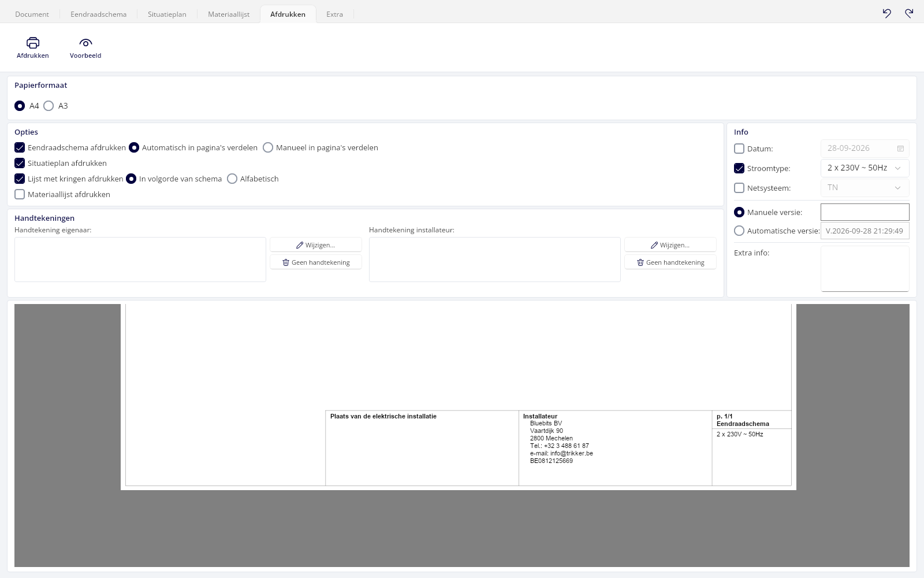Viewport: 924px width, 578px height.
Task: Open the calendar icon in Datum field
Action: coord(900,149)
